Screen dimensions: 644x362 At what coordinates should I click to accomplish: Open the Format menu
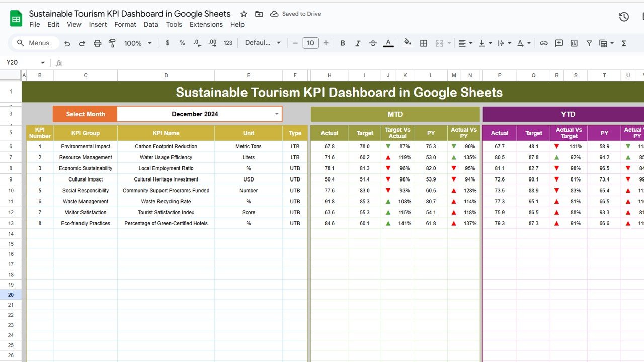125,24
